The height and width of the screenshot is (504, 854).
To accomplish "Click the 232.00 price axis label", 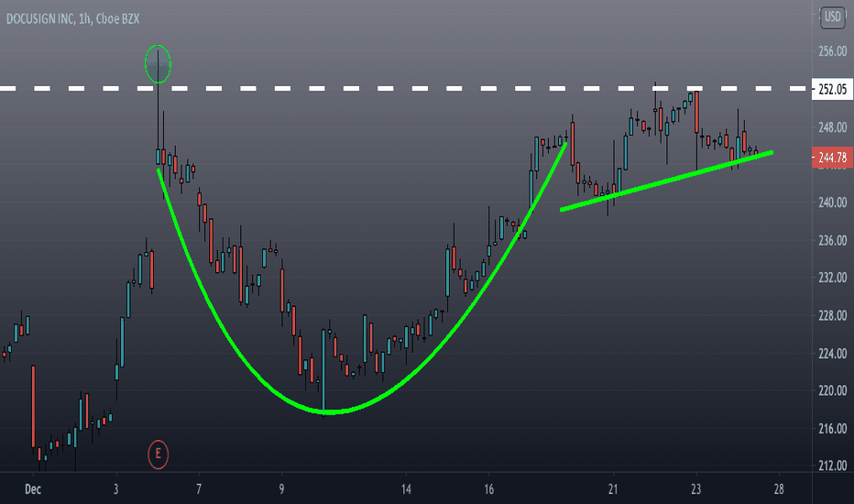I will point(832,278).
